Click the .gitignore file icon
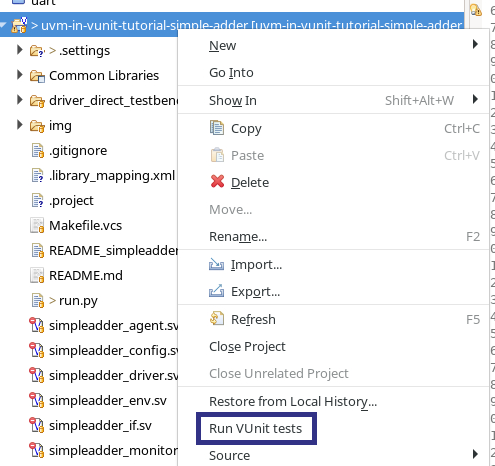Screen dimensions: 495x466 37,151
